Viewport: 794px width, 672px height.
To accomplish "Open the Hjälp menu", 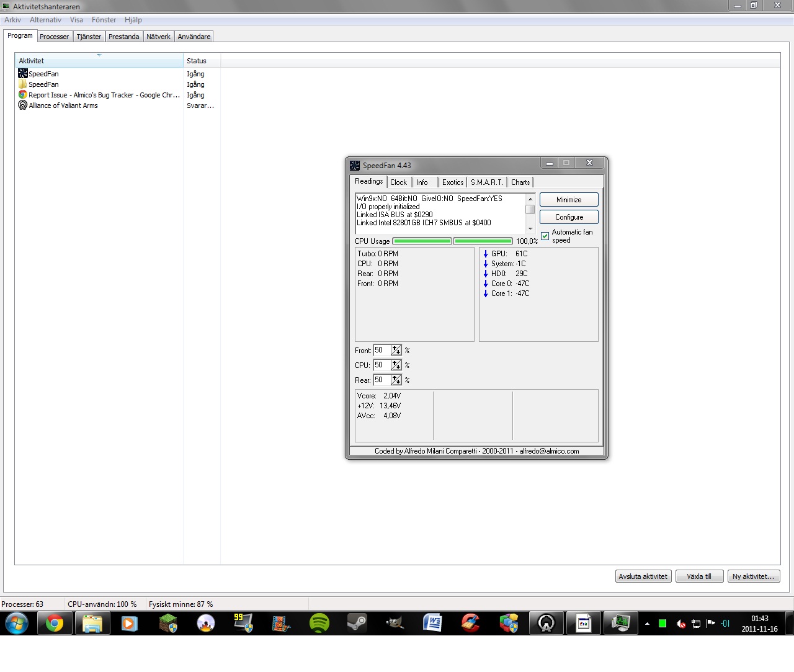I will [133, 20].
